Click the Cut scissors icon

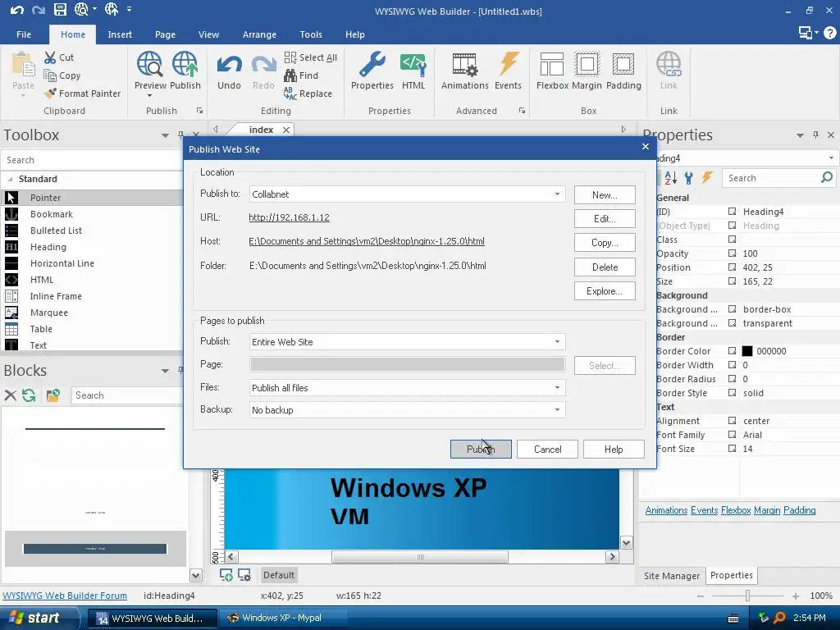point(50,57)
